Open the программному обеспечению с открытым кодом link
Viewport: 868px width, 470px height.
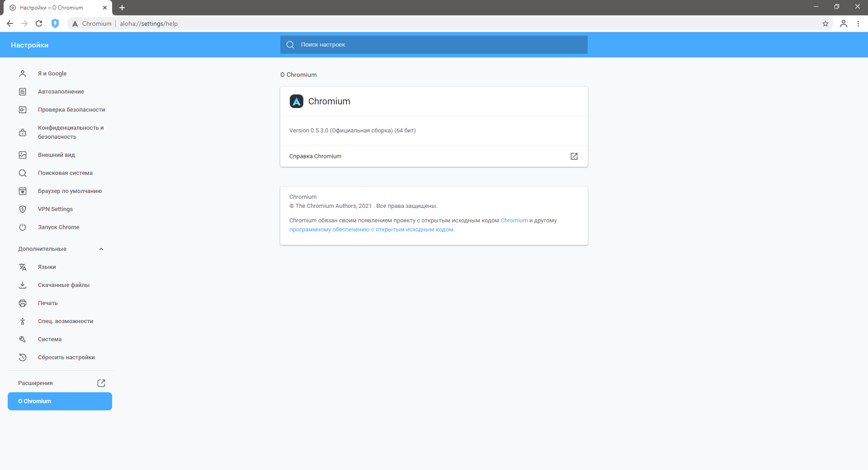(371, 230)
